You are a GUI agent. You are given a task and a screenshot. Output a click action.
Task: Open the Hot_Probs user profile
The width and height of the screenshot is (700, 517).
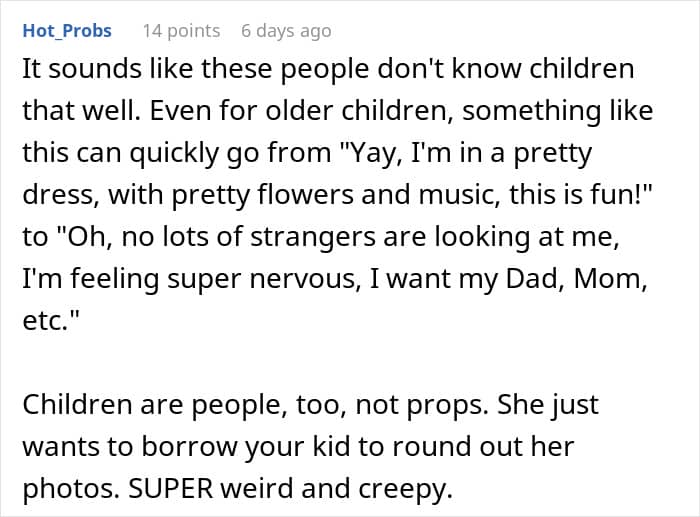pyautogui.click(x=66, y=31)
